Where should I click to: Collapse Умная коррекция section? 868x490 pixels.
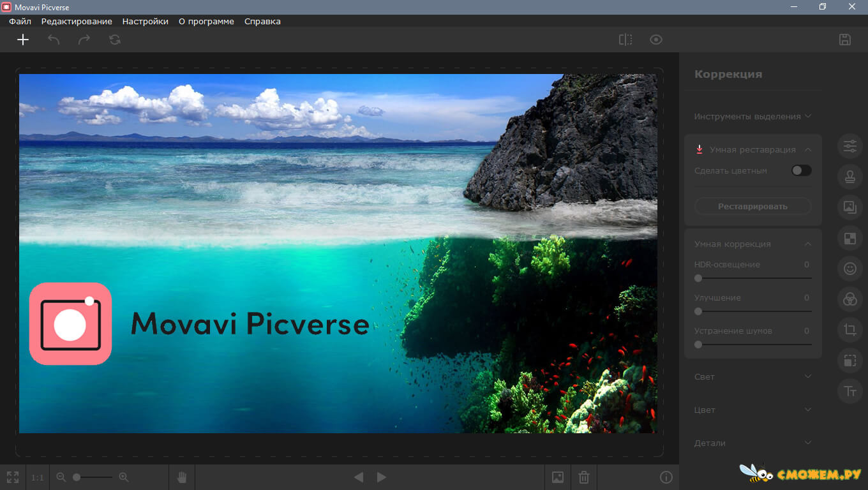[x=808, y=244]
